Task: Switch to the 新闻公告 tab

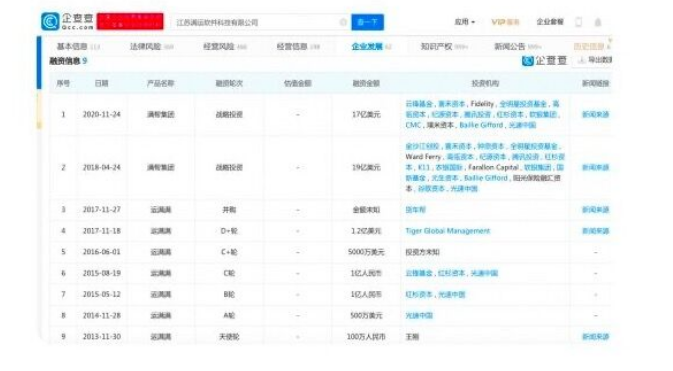Action: pos(518,46)
